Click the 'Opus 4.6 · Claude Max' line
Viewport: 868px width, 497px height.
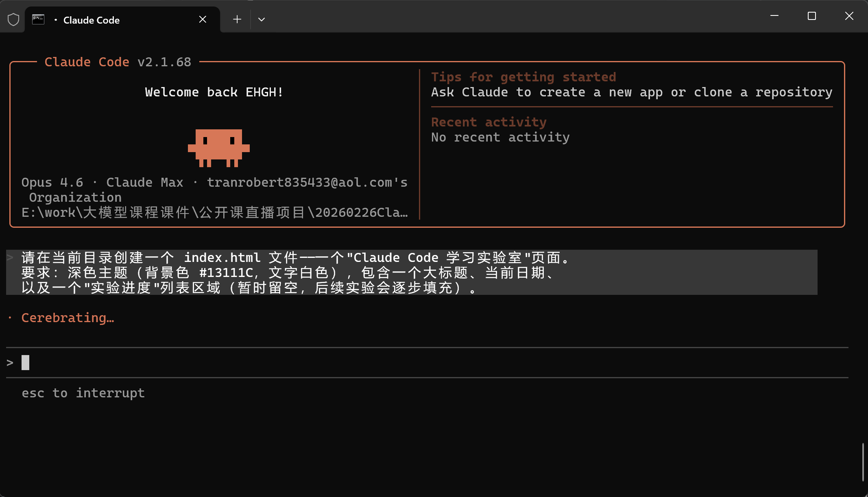point(214,183)
